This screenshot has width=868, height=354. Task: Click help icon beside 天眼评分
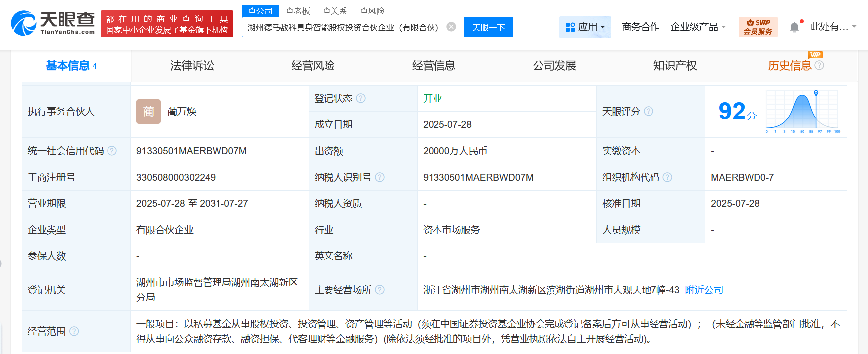point(649,111)
